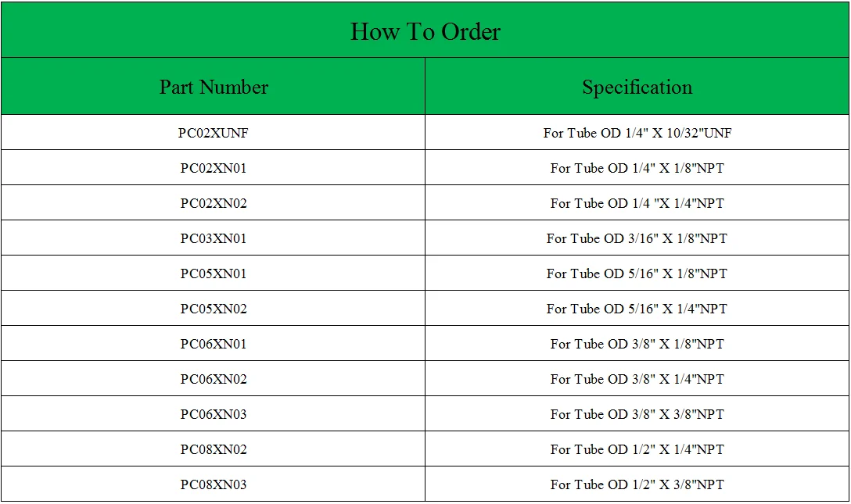Select the PC06XN01 cell
This screenshot has height=504, width=851.
click(x=214, y=344)
